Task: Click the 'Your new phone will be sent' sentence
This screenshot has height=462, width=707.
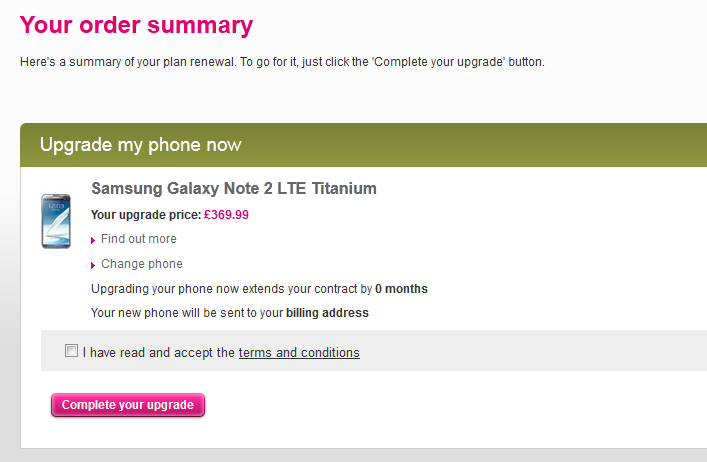Action: (x=187, y=313)
